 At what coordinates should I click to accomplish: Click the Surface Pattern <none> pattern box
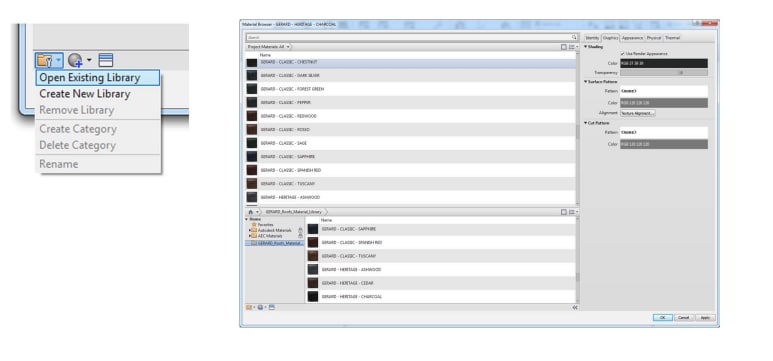click(664, 91)
